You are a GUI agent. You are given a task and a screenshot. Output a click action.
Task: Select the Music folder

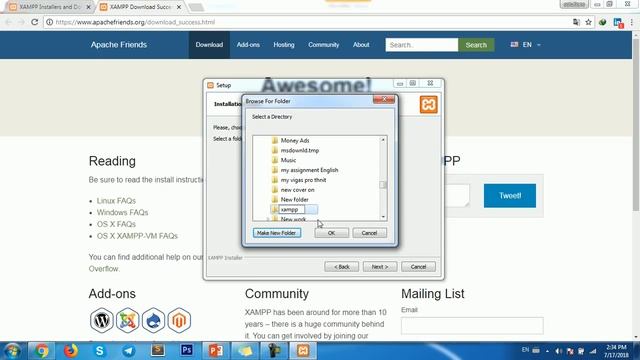click(x=288, y=160)
